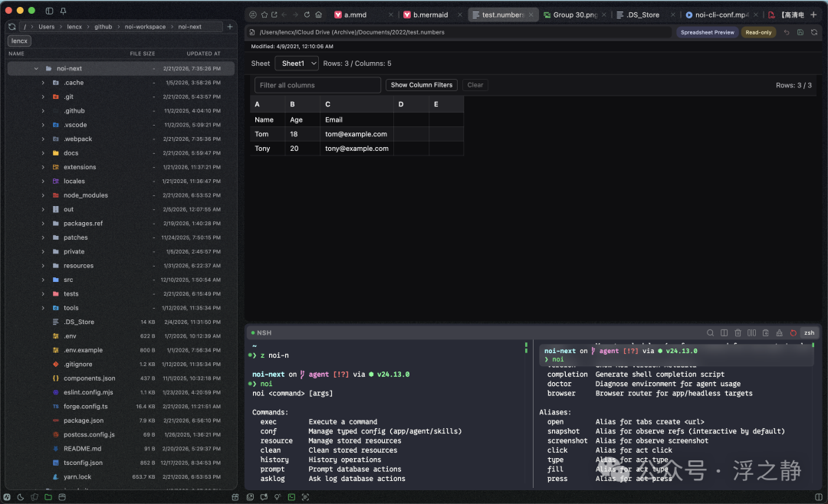Expand the extensions folder
The height and width of the screenshot is (504, 828).
[x=43, y=167]
